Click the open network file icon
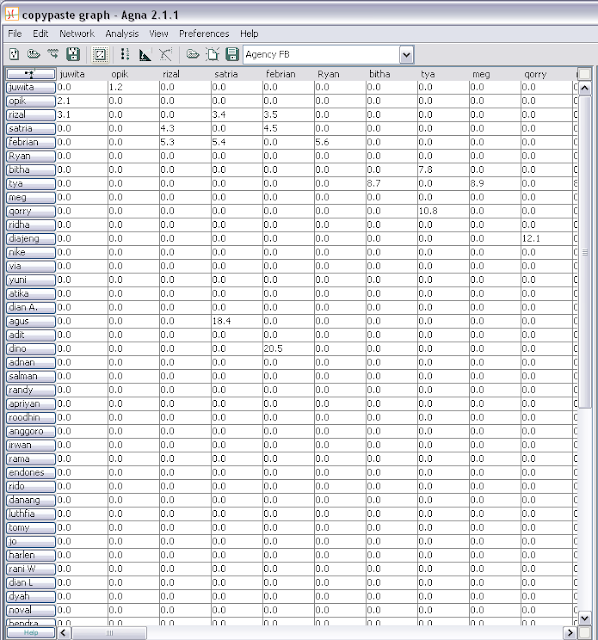This screenshot has width=598, height=640. tap(33, 54)
